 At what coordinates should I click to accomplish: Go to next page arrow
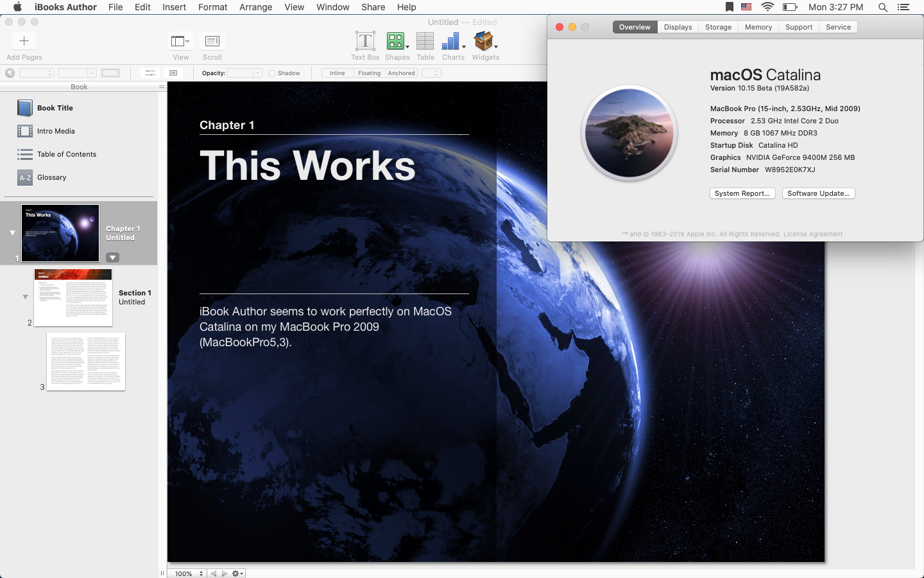point(225,574)
